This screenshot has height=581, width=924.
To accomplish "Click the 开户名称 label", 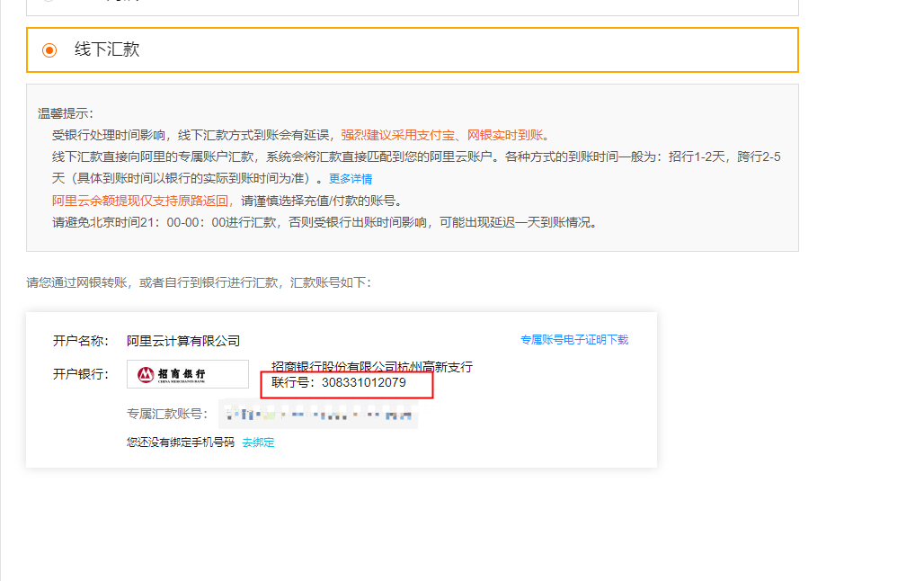I will point(81,341).
